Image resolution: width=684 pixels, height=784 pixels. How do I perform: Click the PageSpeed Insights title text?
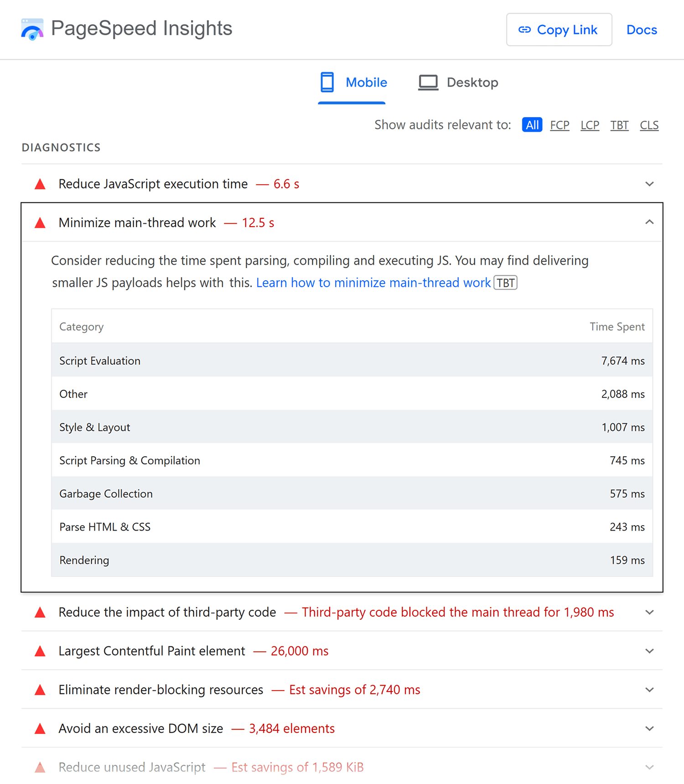tap(142, 28)
